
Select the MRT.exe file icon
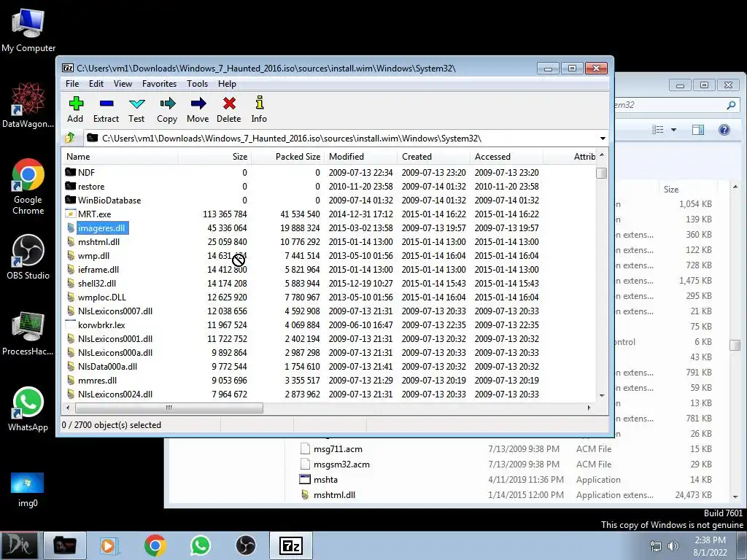tap(71, 214)
